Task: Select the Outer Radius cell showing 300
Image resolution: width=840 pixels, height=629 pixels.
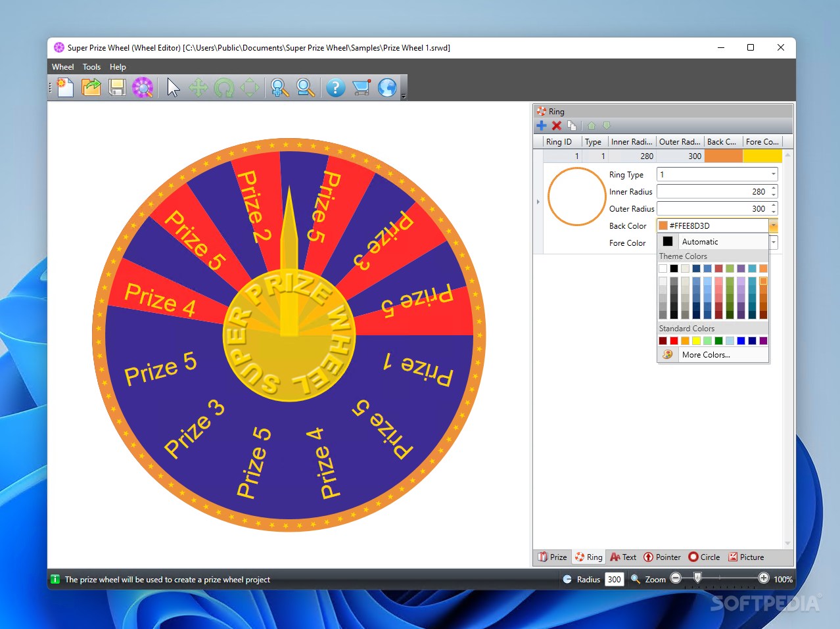Action: (680, 156)
